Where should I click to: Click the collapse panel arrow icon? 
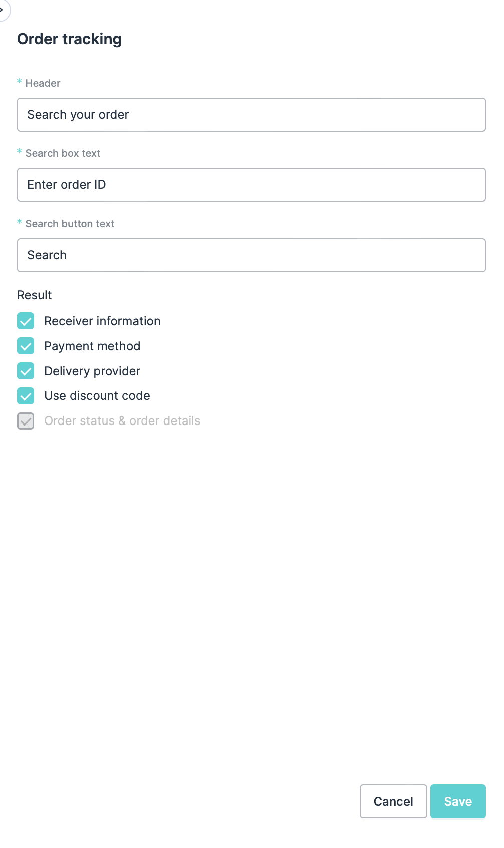click(x=3, y=10)
